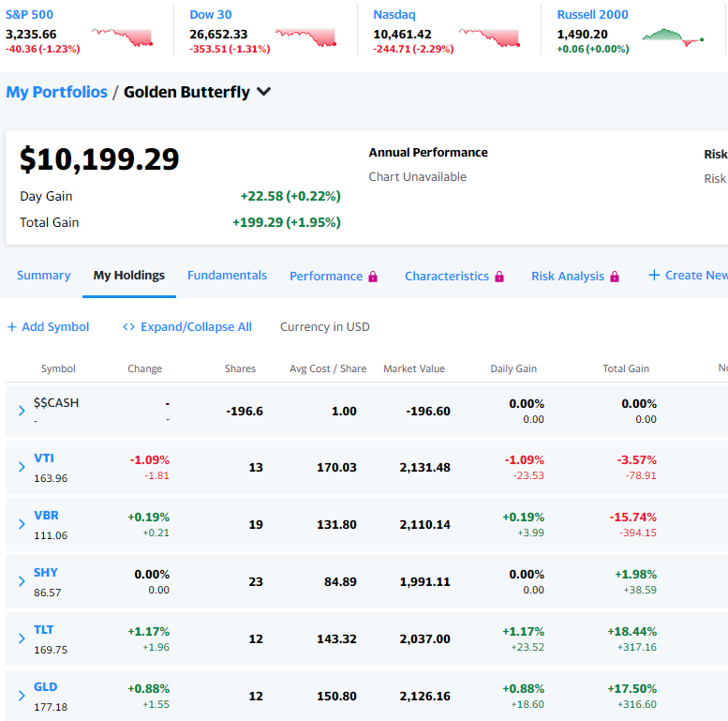Expand the SHY holding row

[22, 581]
